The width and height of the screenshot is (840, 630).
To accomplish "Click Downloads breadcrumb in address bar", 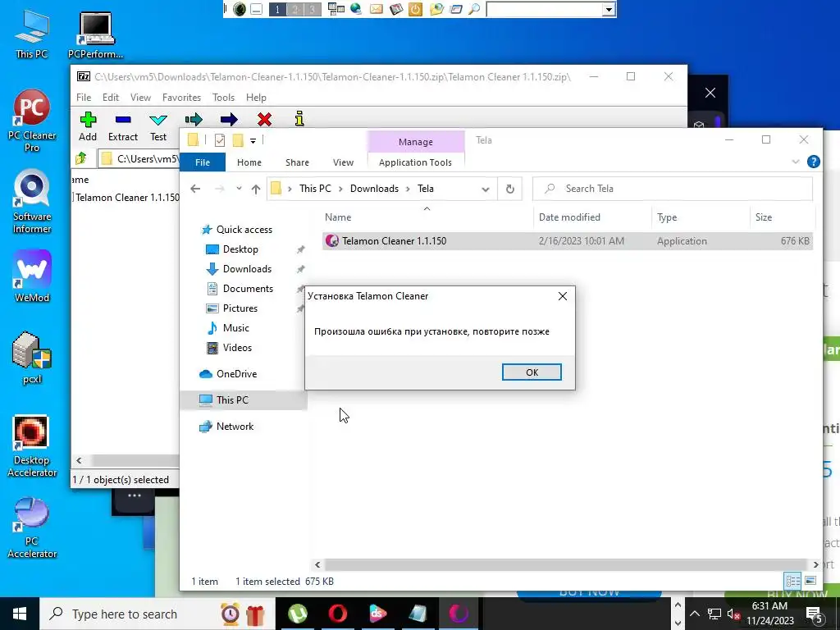I will point(374,189).
